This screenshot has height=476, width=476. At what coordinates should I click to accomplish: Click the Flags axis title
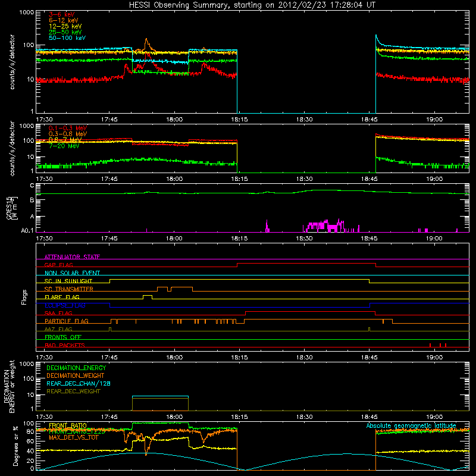24,297
